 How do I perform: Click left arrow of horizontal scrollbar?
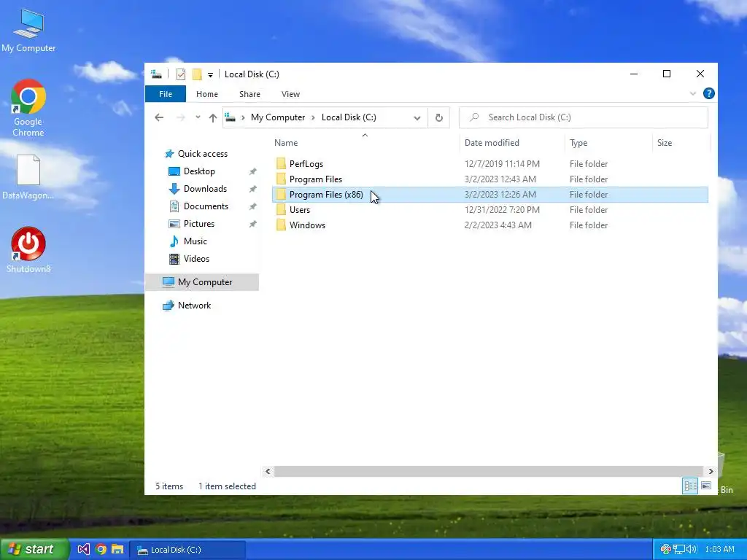pyautogui.click(x=268, y=472)
